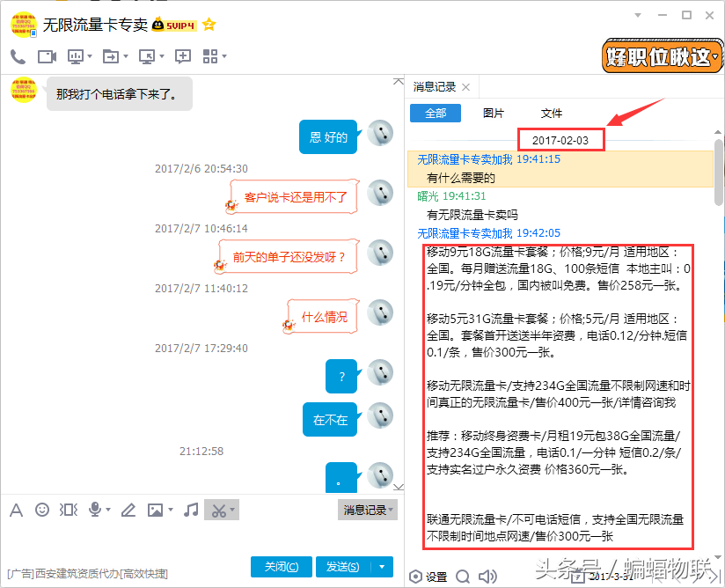
Task: Send a file to the contact
Action: (x=110, y=57)
